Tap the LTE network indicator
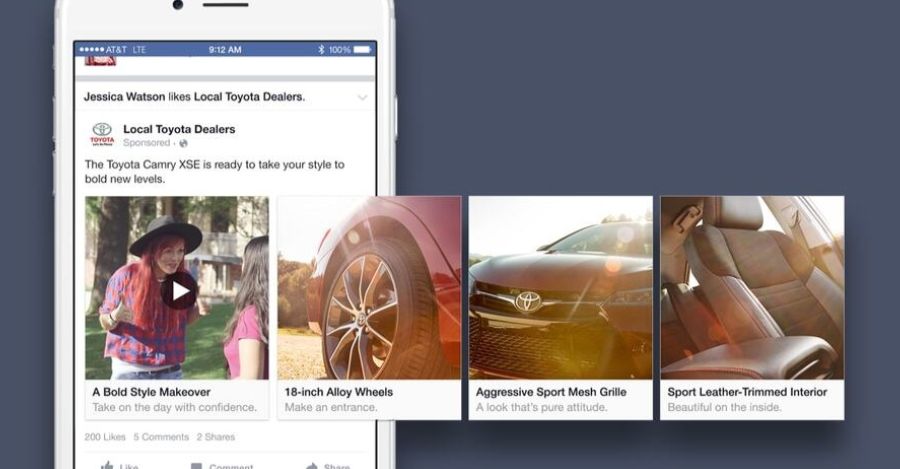 (139, 50)
